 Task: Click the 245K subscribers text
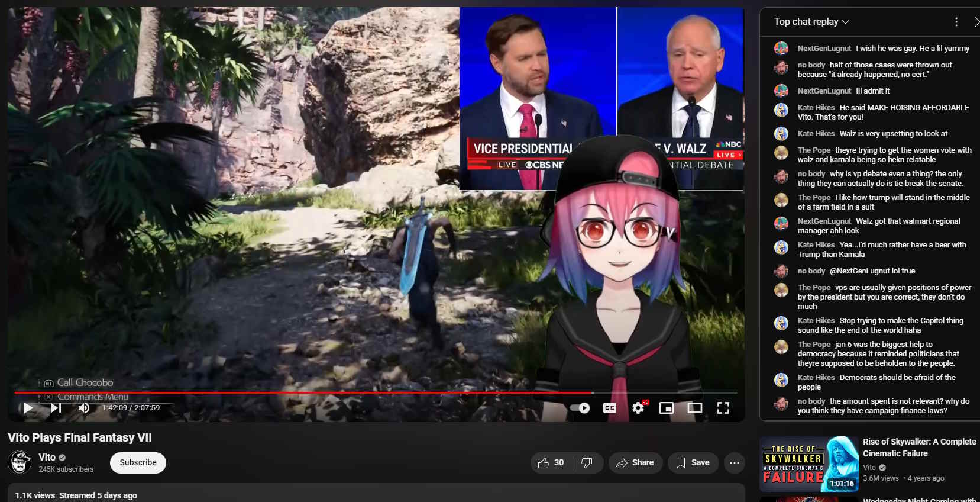66,469
